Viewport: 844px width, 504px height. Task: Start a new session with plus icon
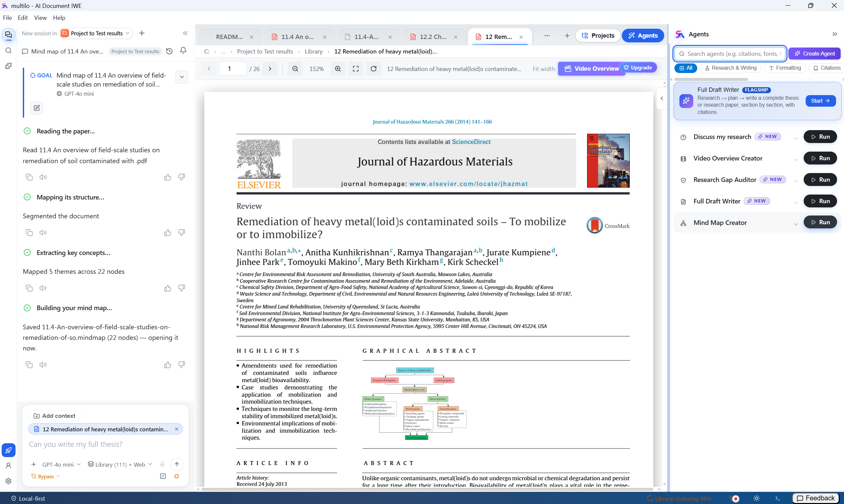point(142,33)
